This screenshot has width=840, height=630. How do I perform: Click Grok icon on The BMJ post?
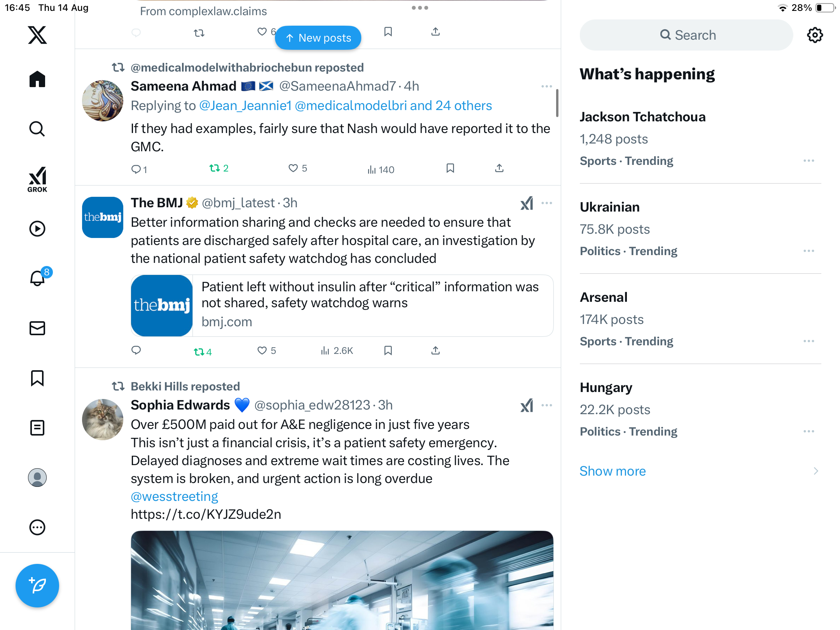pos(527,203)
